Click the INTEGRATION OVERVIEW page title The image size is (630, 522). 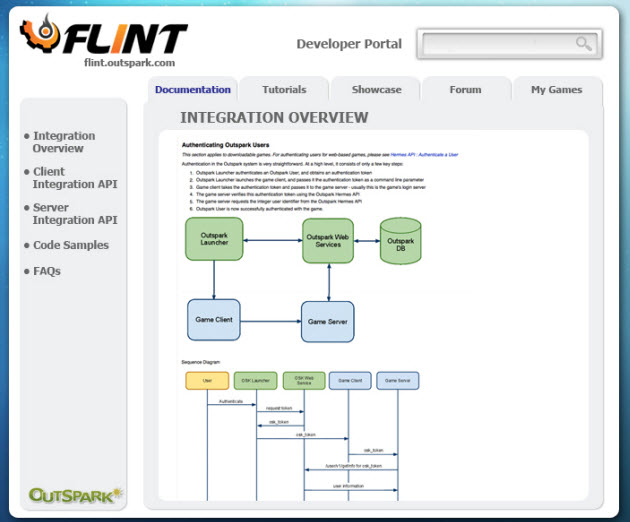(x=274, y=117)
